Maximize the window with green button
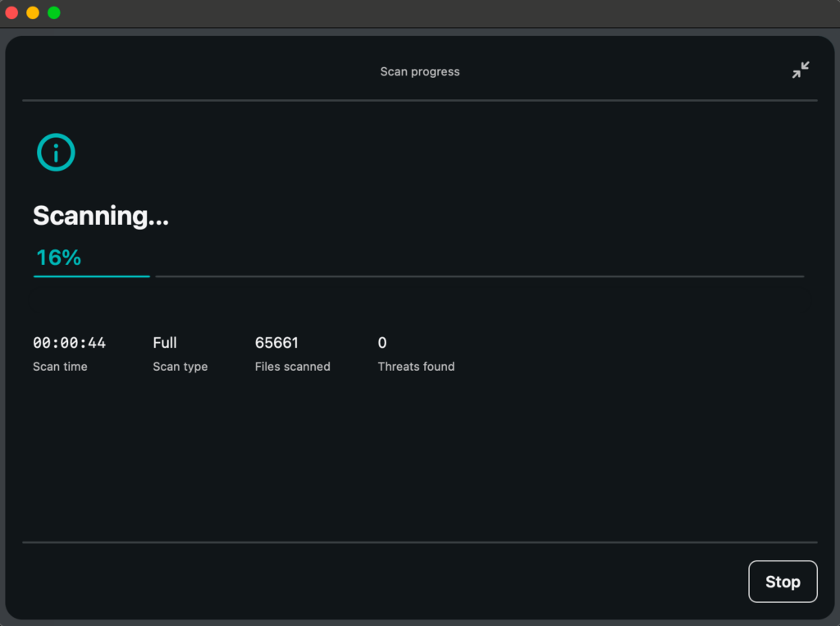 point(54,13)
